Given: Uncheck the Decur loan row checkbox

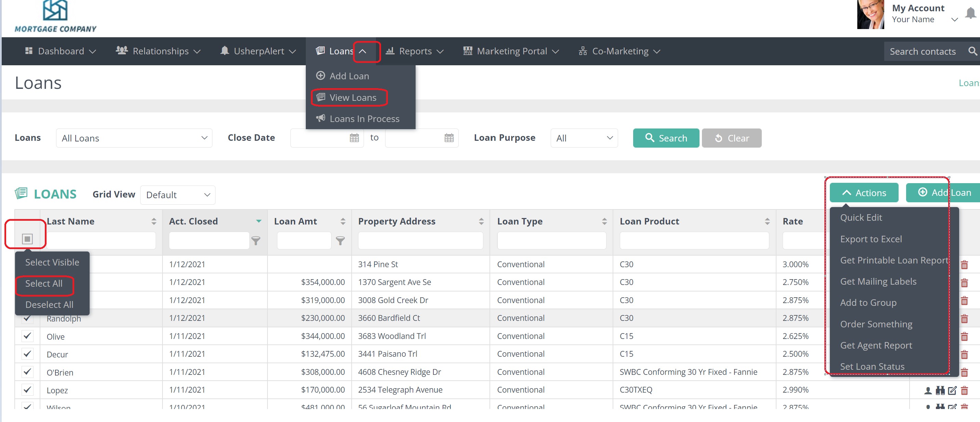Looking at the screenshot, I should coord(27,354).
